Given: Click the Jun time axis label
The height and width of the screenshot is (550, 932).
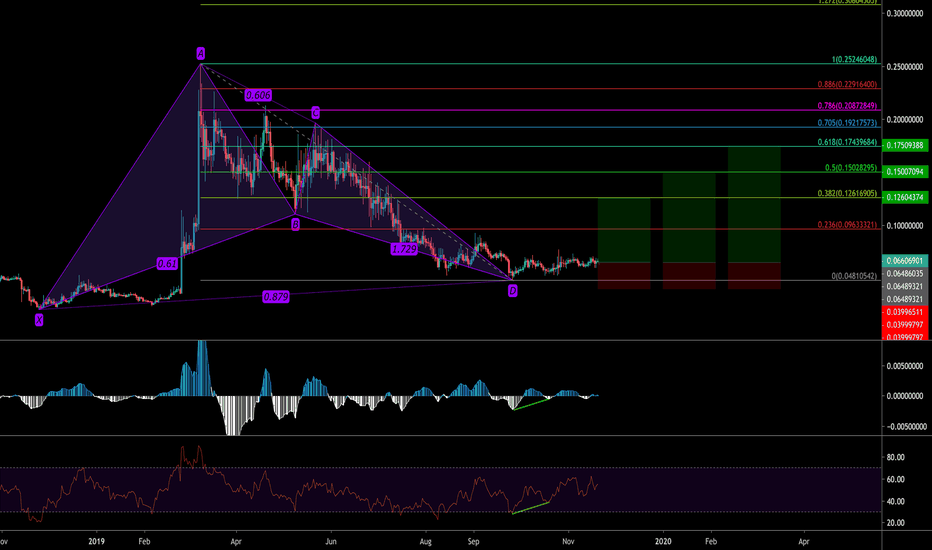Looking at the screenshot, I should 330,542.
